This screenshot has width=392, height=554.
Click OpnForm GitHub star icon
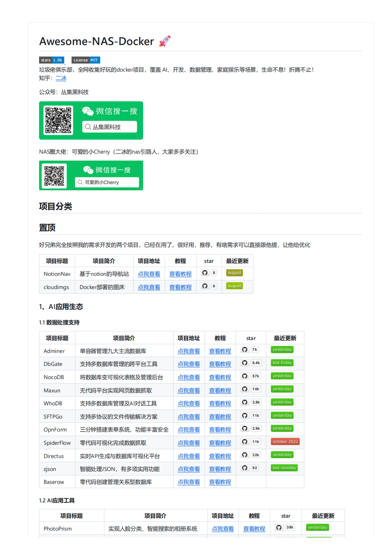click(x=245, y=428)
